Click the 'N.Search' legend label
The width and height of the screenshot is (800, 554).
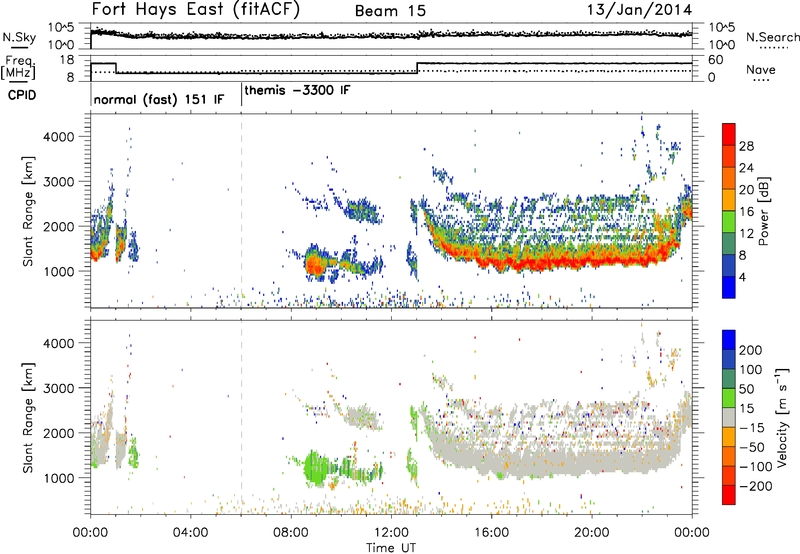pos(772,37)
